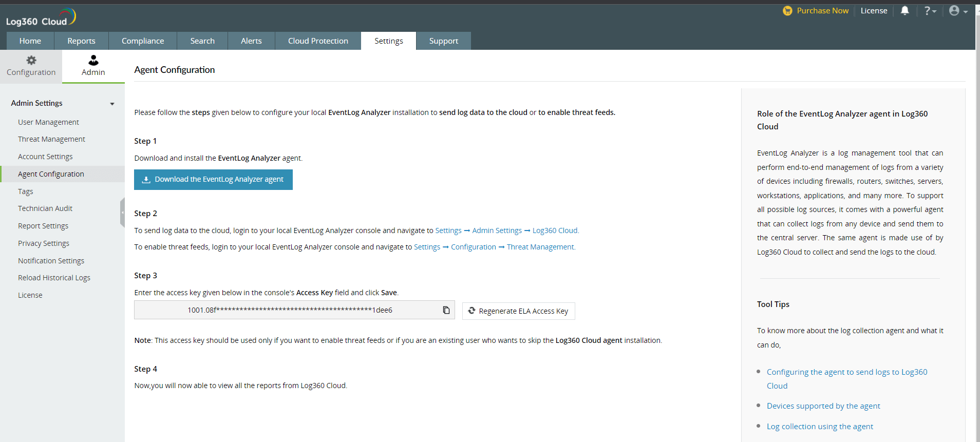Click the Log360 Cloud logo
980x442 pixels.
pyautogui.click(x=41, y=17)
